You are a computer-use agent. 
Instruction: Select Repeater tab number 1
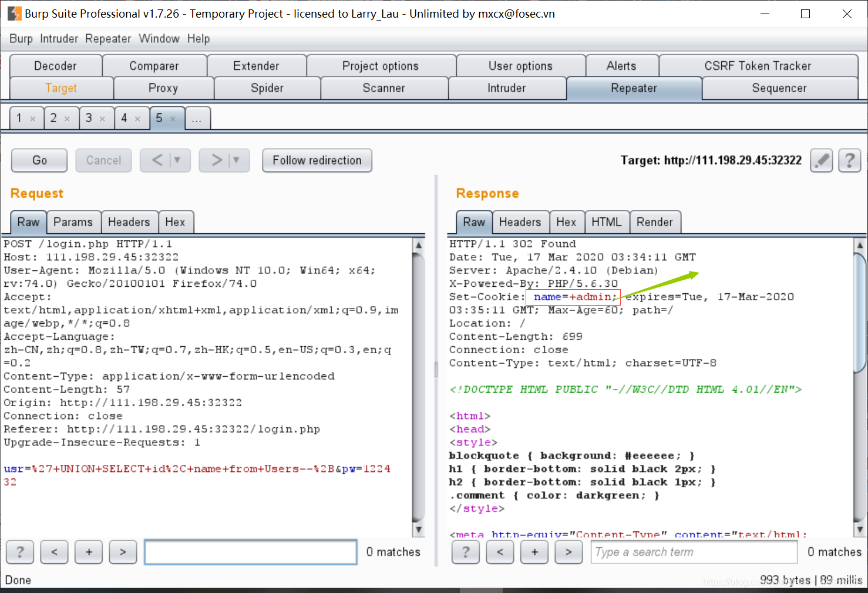(x=19, y=118)
